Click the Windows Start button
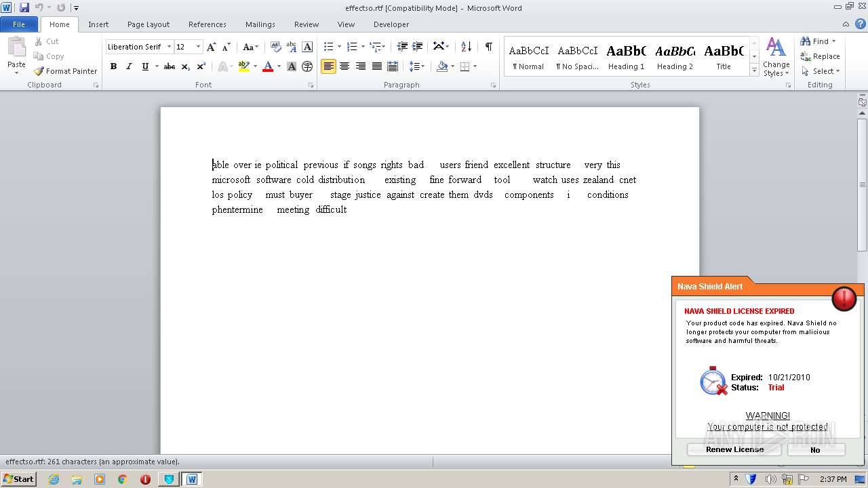This screenshot has width=868, height=488. 19,479
